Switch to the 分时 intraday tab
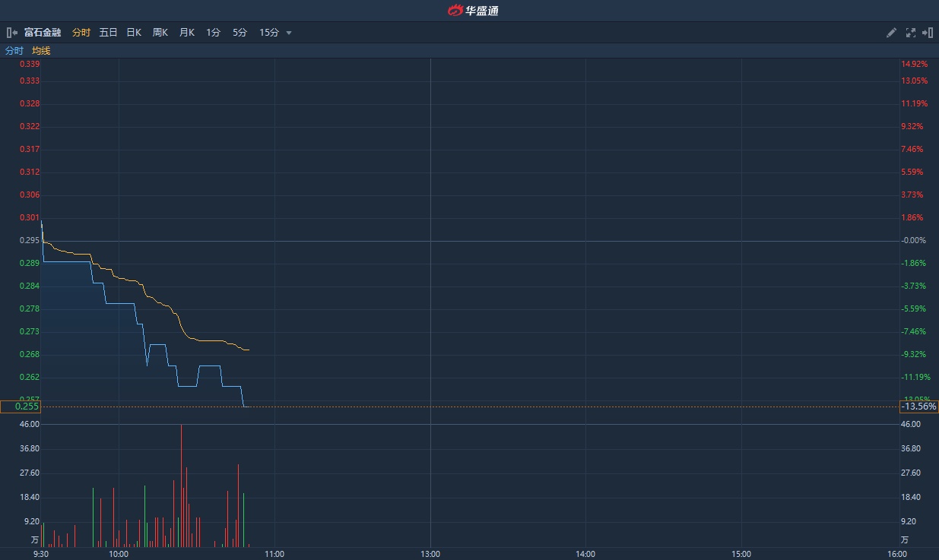The image size is (939, 560). pos(81,33)
